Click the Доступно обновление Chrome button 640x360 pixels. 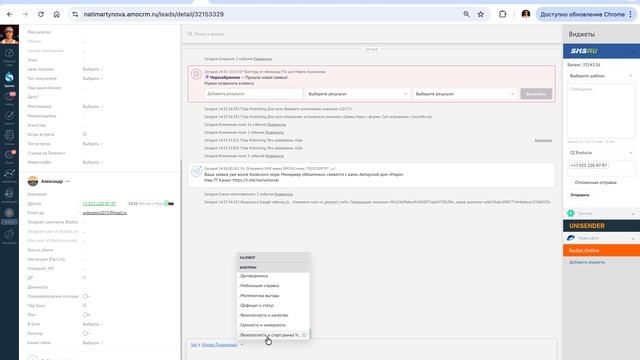[582, 14]
